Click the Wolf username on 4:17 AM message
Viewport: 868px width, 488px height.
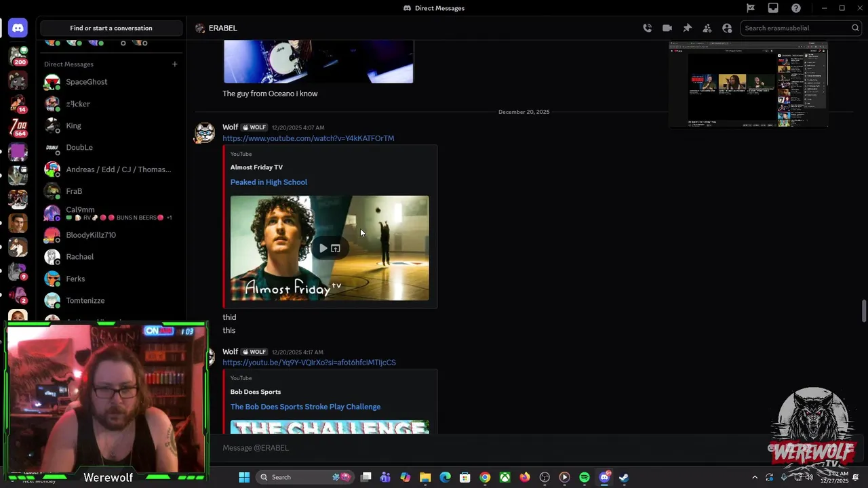pyautogui.click(x=231, y=352)
